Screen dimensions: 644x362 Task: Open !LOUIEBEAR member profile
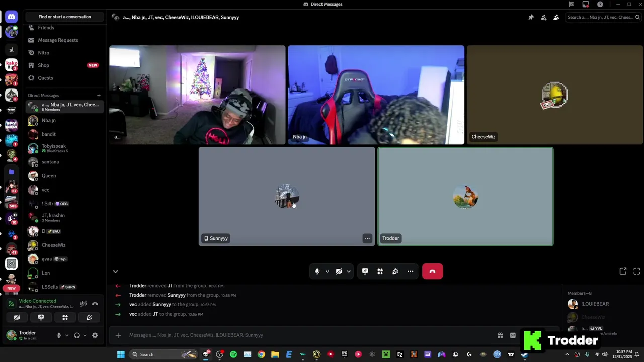coord(595,304)
